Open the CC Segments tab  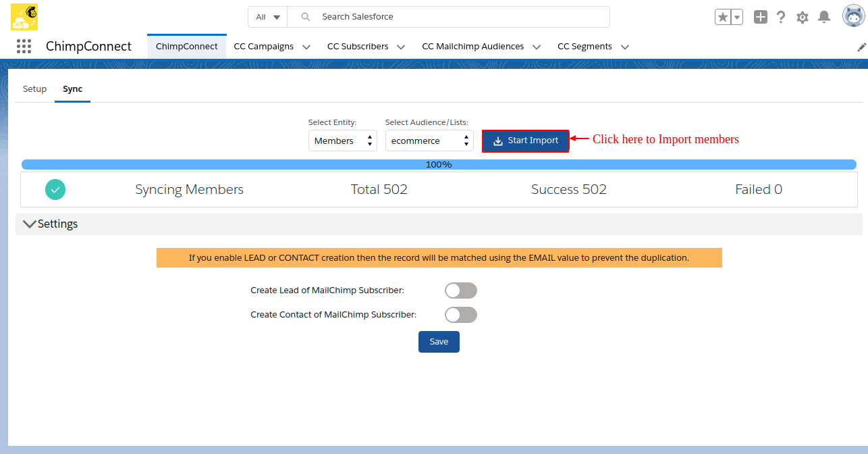(585, 47)
